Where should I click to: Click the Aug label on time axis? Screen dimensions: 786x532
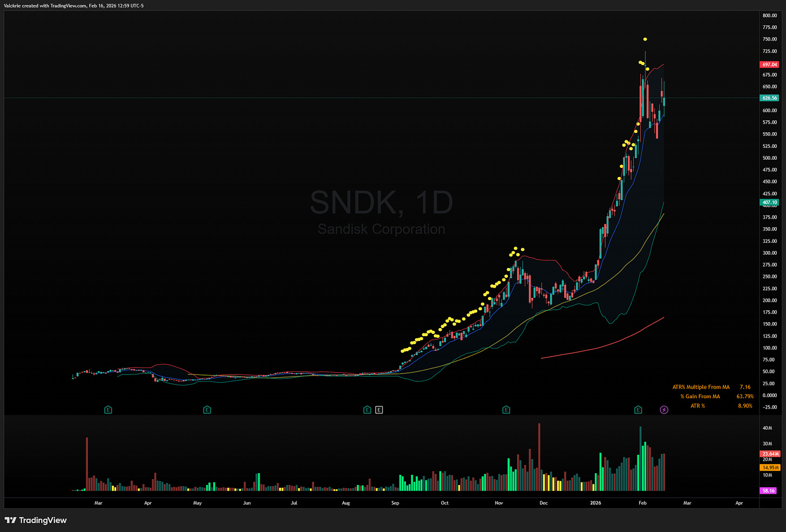coord(346,503)
